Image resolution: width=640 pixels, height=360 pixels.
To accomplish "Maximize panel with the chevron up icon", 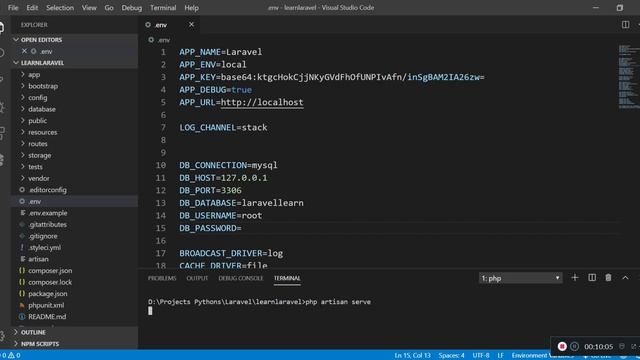I will [625, 278].
